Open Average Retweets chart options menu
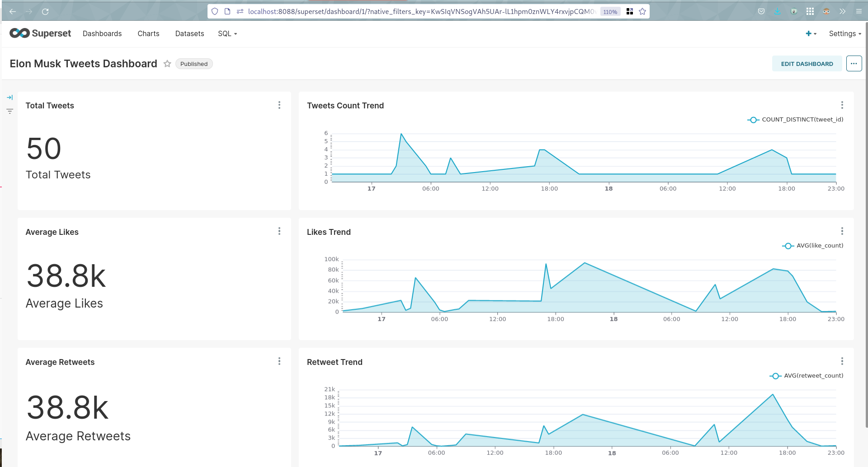Image resolution: width=868 pixels, height=467 pixels. click(279, 361)
